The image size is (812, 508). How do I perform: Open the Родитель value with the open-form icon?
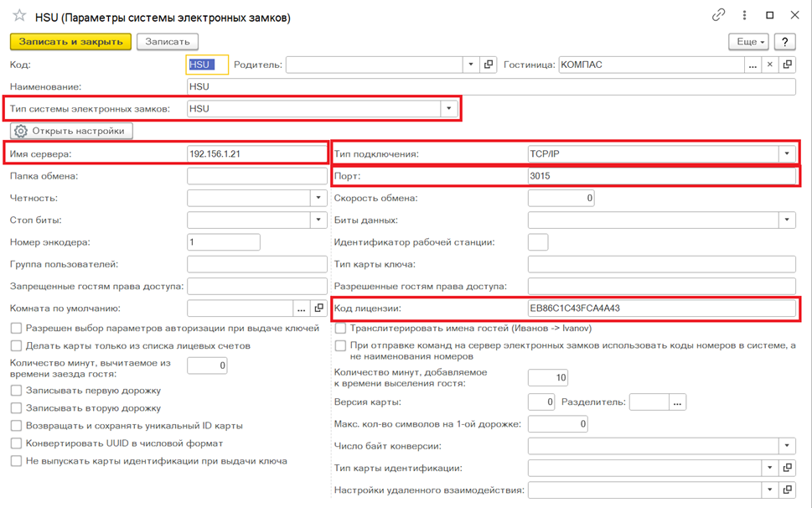tap(489, 65)
